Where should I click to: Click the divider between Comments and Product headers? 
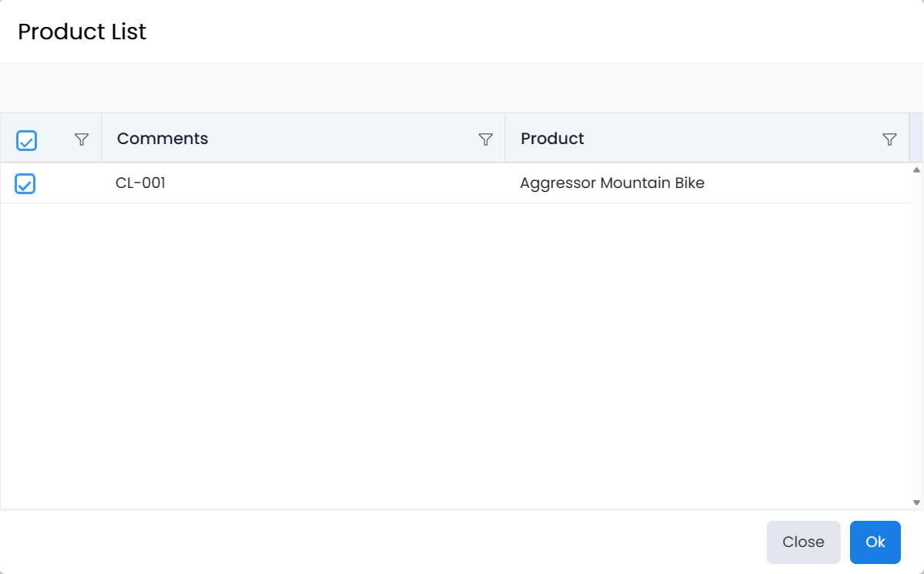click(x=505, y=139)
